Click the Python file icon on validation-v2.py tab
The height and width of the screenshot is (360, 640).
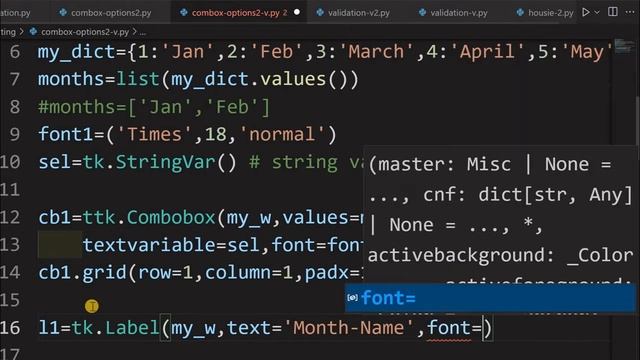point(320,13)
